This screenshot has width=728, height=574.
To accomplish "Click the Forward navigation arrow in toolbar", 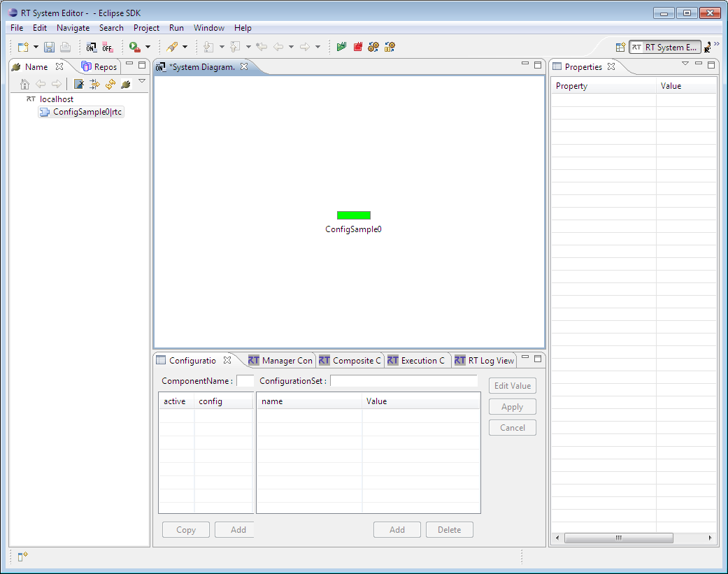I will [305, 47].
